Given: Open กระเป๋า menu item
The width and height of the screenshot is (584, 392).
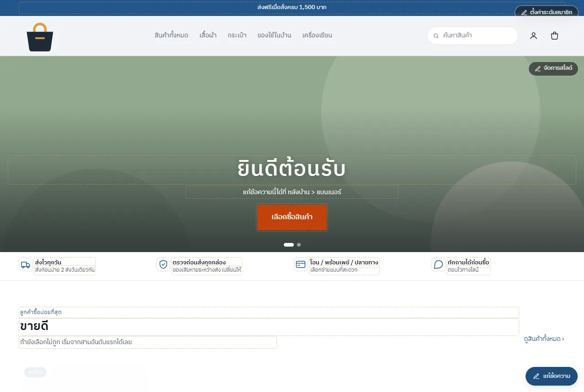Looking at the screenshot, I should 237,36.
